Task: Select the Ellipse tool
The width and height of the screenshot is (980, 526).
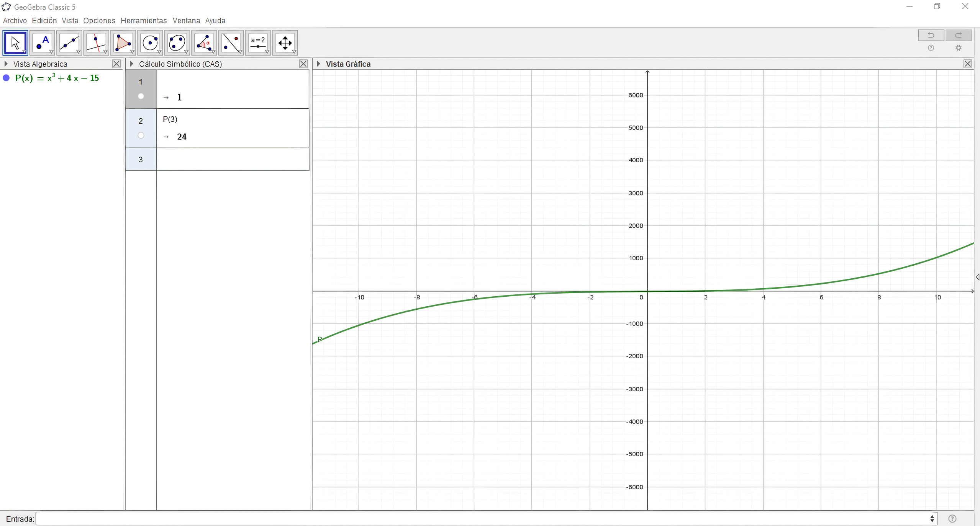Action: click(x=177, y=42)
